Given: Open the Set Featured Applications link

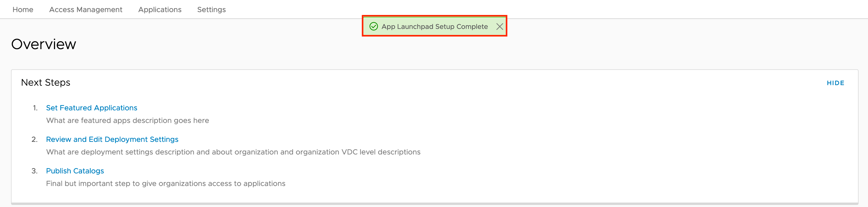Looking at the screenshot, I should [x=92, y=108].
